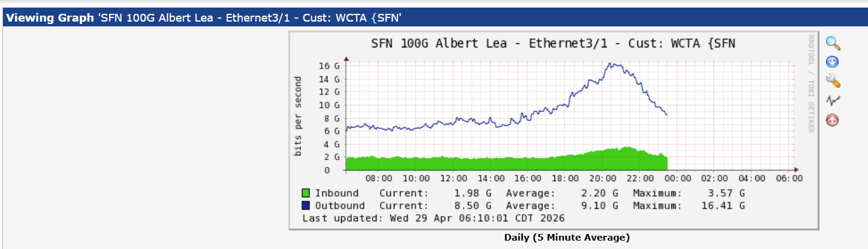This screenshot has height=249, width=868.
Task: Click the Outbound Maximum 16.41 G value
Action: [x=724, y=206]
